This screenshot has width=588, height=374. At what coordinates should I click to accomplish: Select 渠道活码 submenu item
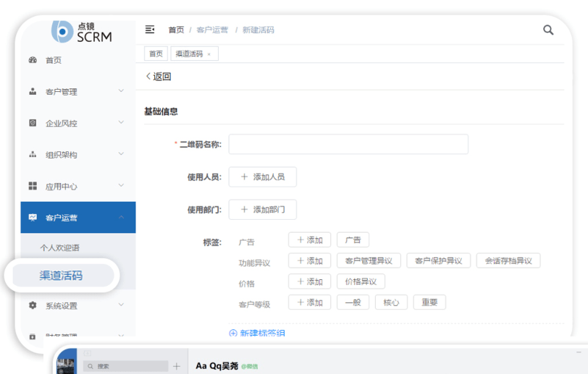(61, 276)
